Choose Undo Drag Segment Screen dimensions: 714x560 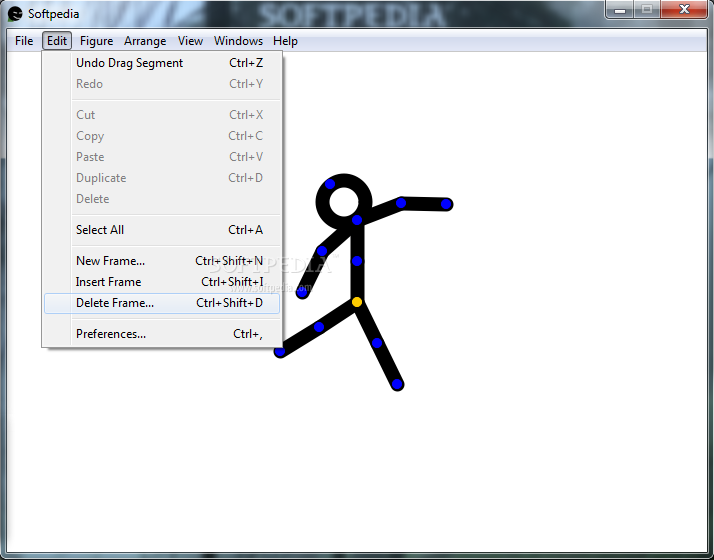(x=162, y=63)
